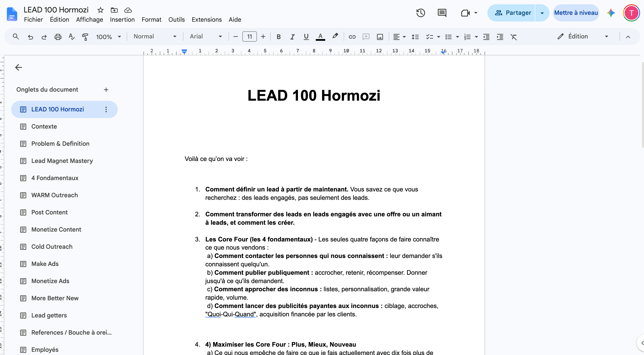The width and height of the screenshot is (644, 355).
Task: Click the font size field
Action: coord(249,37)
